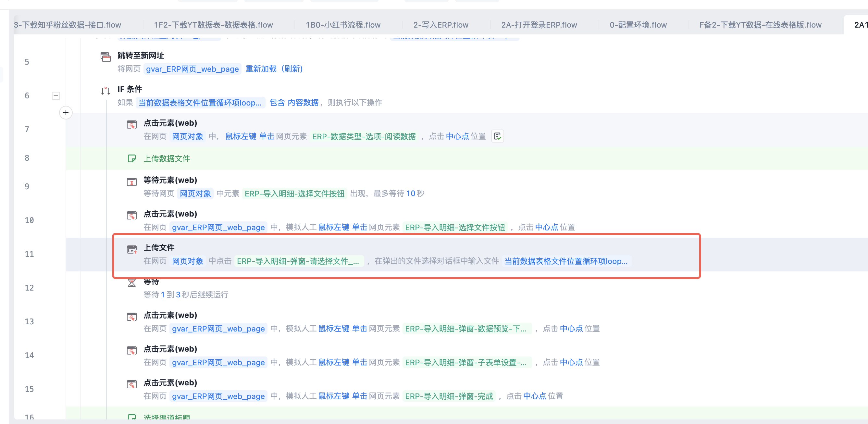This screenshot has width=868, height=424.
Task: Open the 3-下载知乎粉丝数据-接口.flow tab
Action: [68, 25]
